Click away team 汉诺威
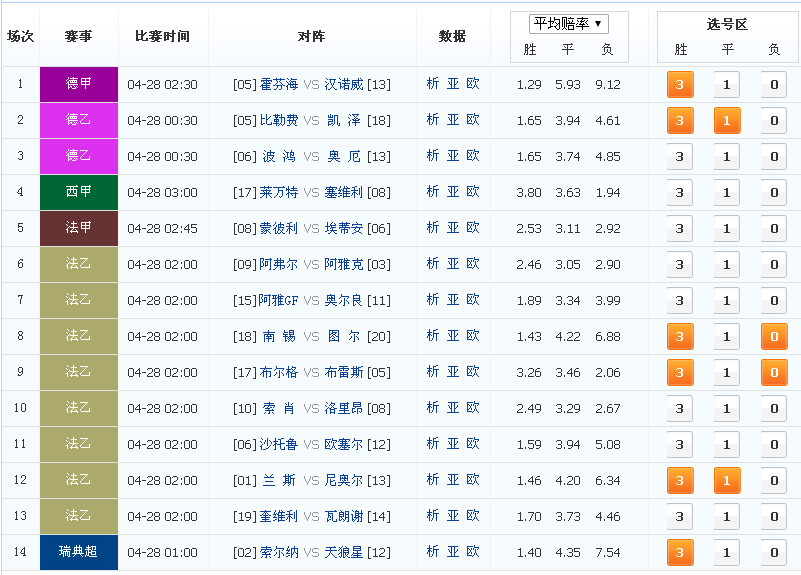 click(344, 84)
